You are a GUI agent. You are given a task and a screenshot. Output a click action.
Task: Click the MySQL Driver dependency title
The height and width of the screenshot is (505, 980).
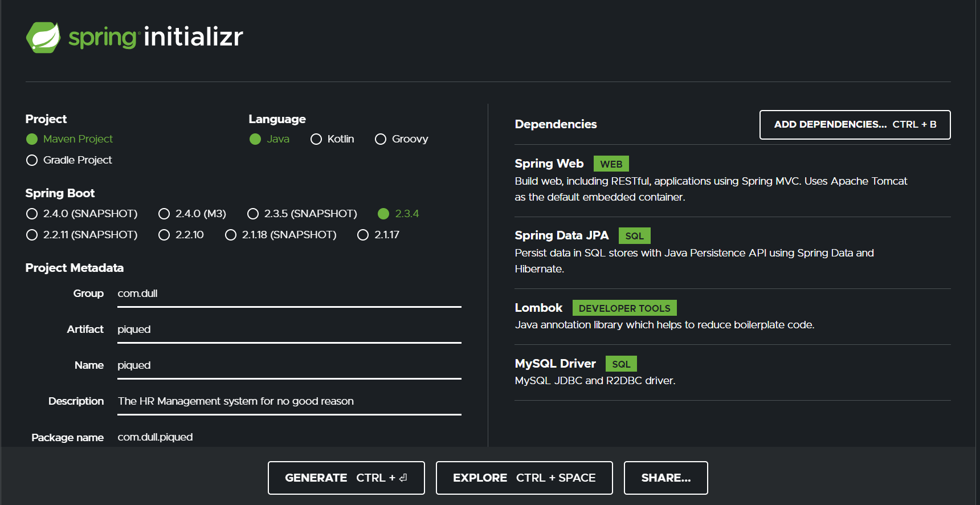(556, 364)
